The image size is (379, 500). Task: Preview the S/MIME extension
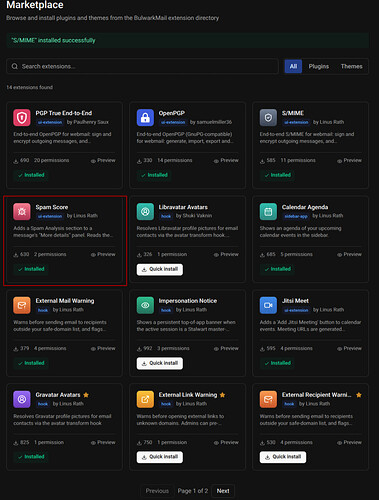coord(349,160)
